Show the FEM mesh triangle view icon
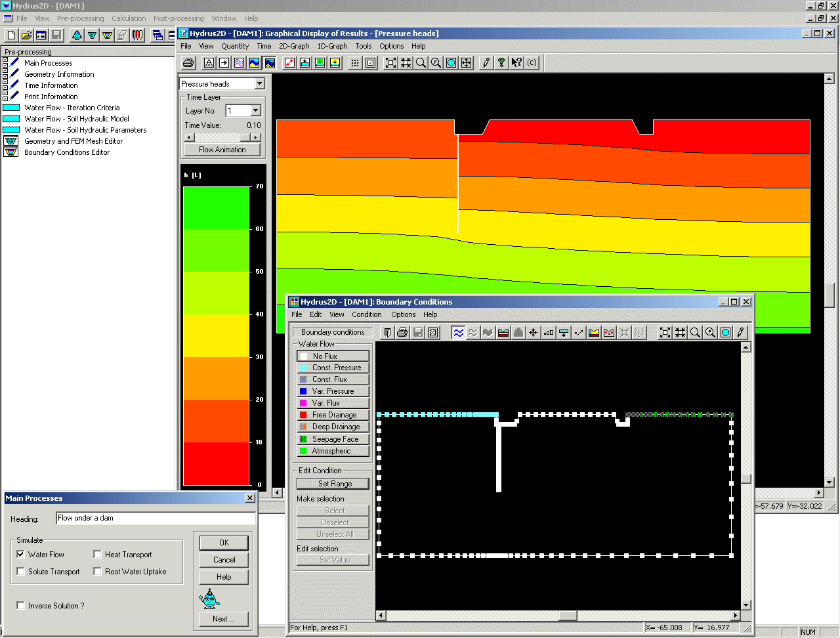Viewport: 840px width, 638px height. coord(209,63)
